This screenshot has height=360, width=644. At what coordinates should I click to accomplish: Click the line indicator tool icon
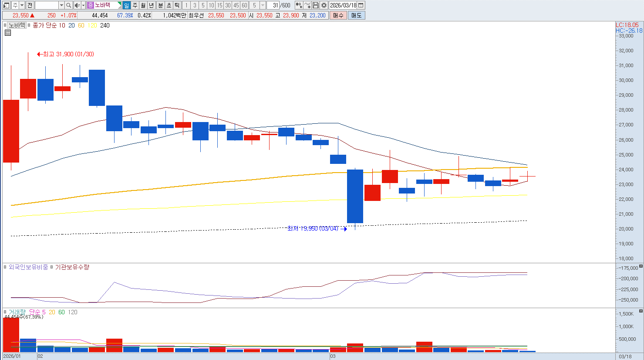pos(307,5)
